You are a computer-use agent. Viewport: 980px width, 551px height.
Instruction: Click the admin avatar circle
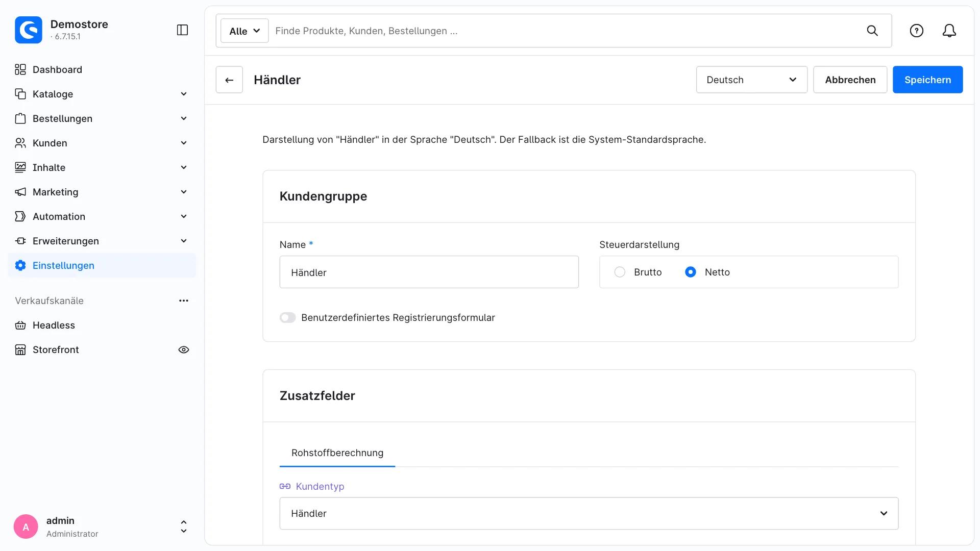point(26,527)
